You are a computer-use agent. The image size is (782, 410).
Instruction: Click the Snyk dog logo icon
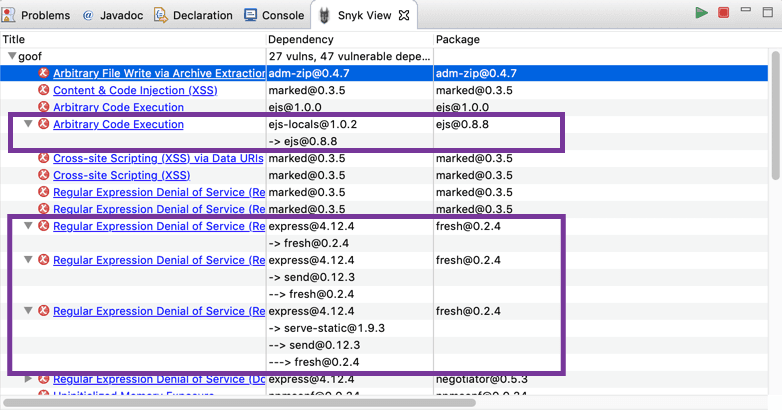click(x=324, y=15)
